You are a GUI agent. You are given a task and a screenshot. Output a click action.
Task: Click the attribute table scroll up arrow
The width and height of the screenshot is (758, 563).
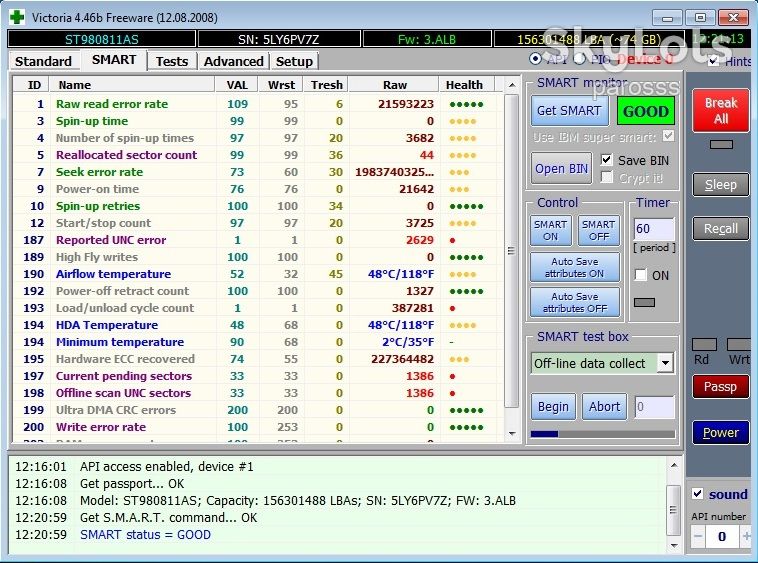(x=512, y=85)
